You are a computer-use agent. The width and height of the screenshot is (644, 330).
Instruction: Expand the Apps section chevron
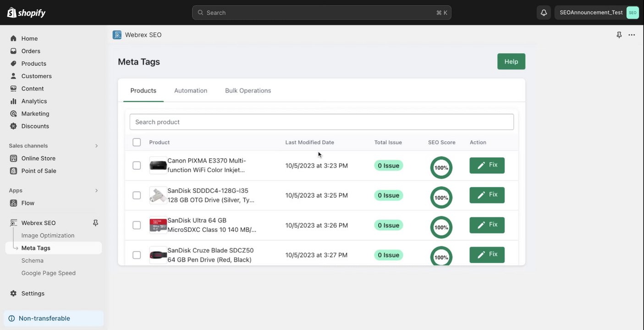(x=96, y=191)
